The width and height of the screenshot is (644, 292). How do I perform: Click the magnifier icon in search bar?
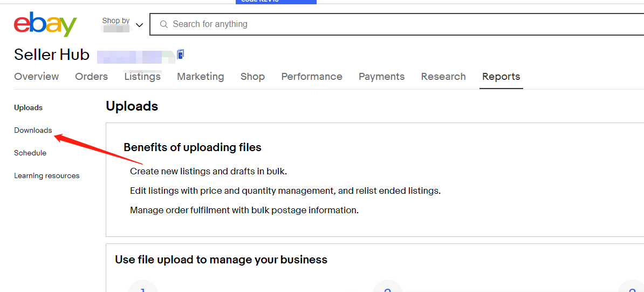164,24
